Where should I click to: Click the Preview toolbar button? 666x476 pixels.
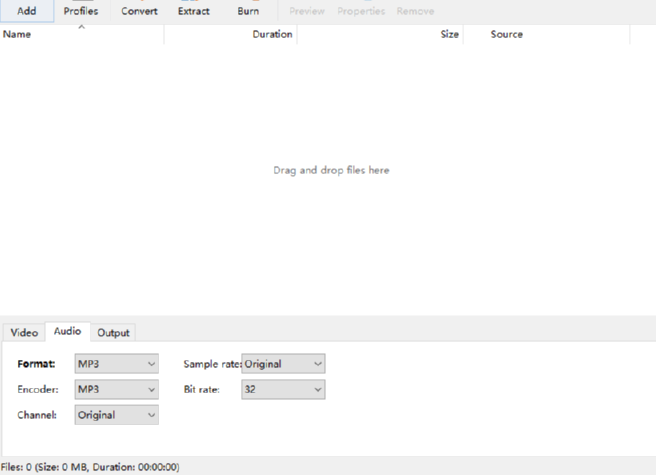tap(307, 11)
